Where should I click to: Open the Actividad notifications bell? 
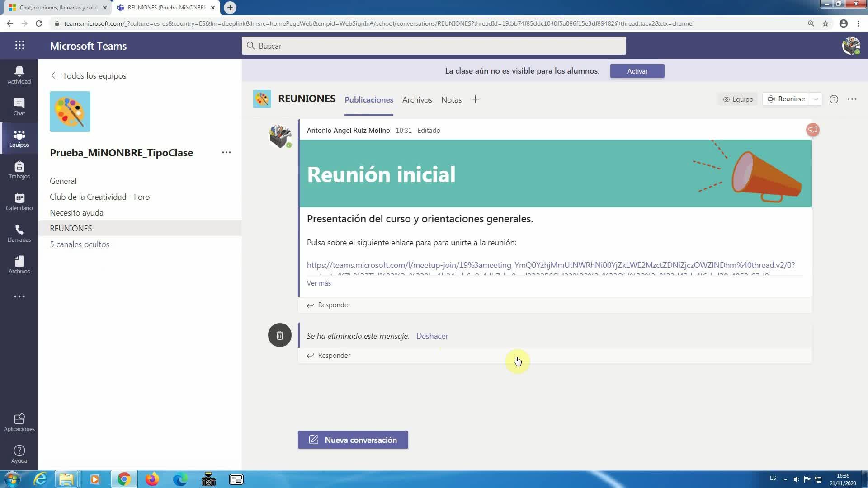point(19,75)
